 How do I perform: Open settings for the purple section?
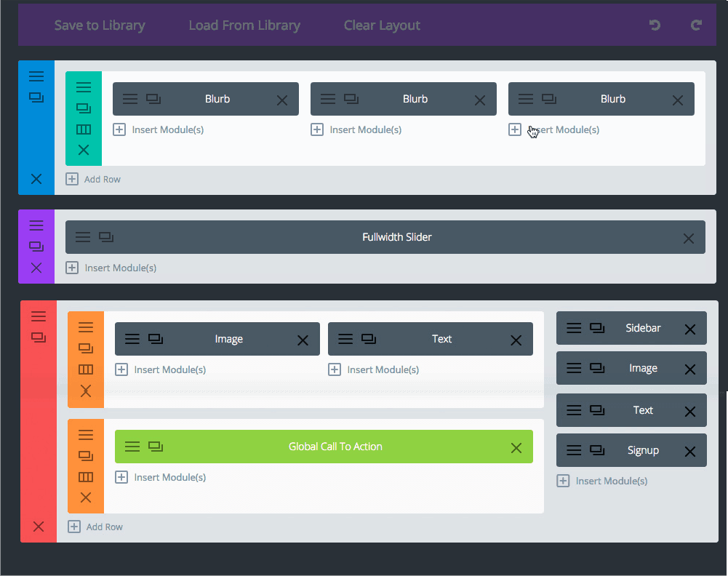pos(36,225)
